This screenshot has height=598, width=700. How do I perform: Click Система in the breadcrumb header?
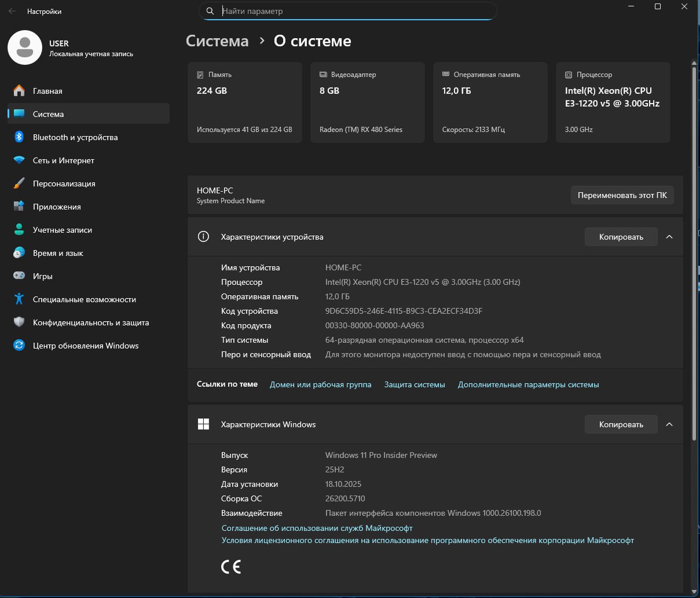pos(217,41)
